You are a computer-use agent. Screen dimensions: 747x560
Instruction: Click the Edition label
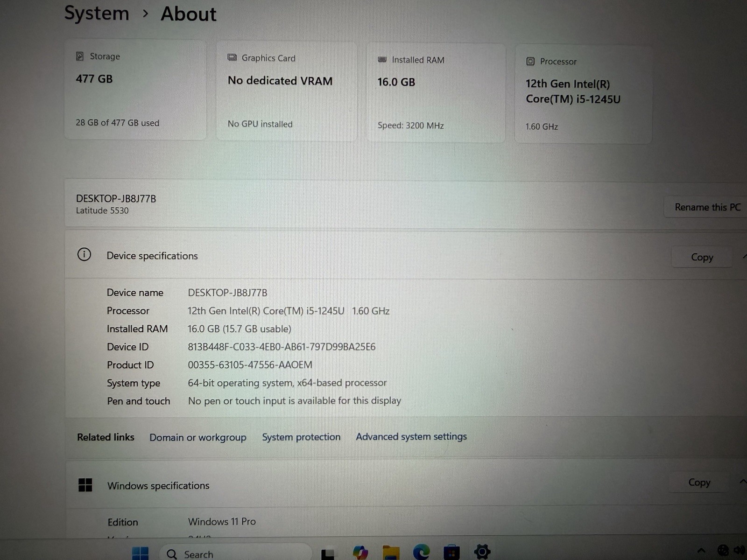click(123, 522)
